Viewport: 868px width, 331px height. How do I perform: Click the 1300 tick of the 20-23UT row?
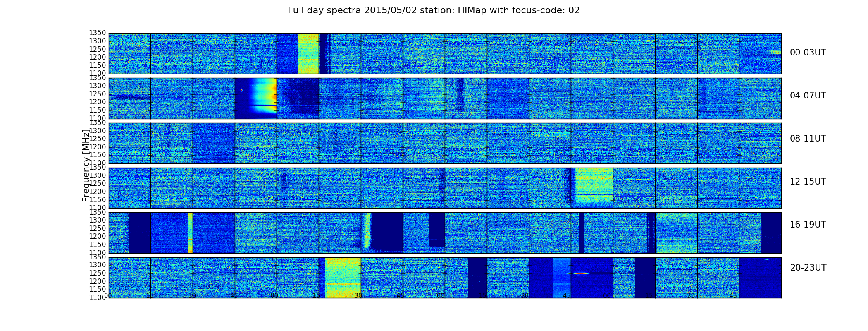tap(98, 265)
